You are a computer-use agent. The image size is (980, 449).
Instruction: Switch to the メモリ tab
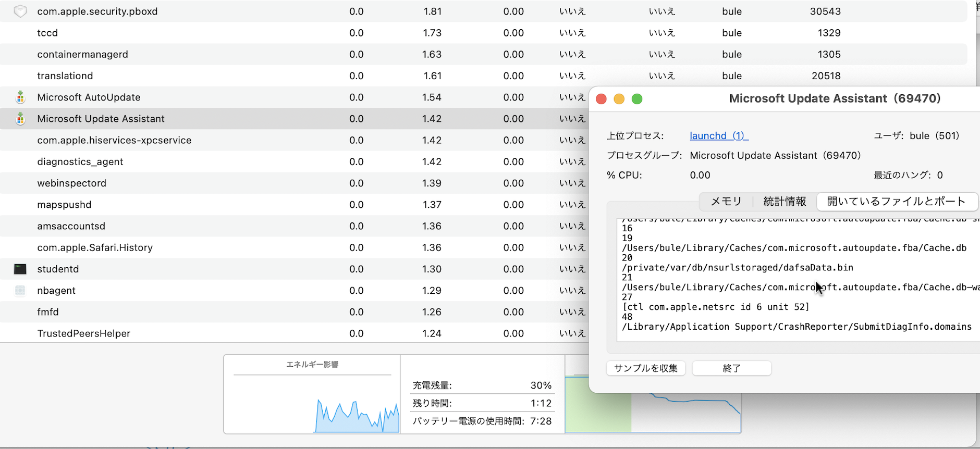tap(726, 202)
